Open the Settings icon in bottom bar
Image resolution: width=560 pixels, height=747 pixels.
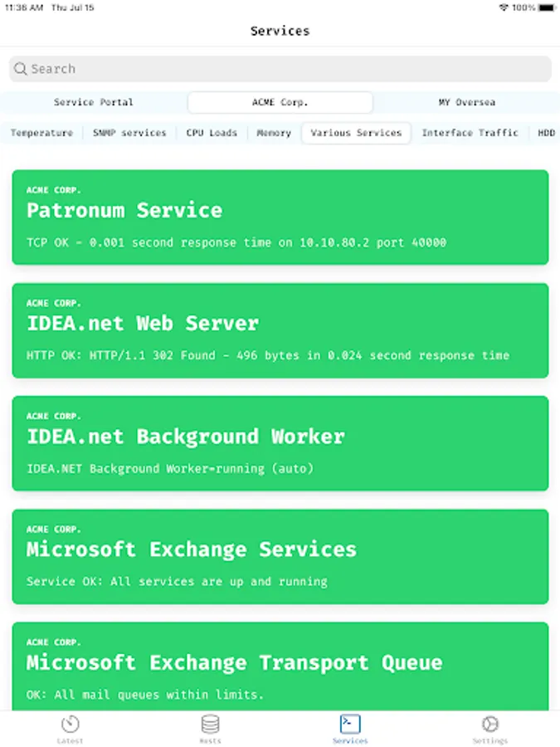point(490,724)
